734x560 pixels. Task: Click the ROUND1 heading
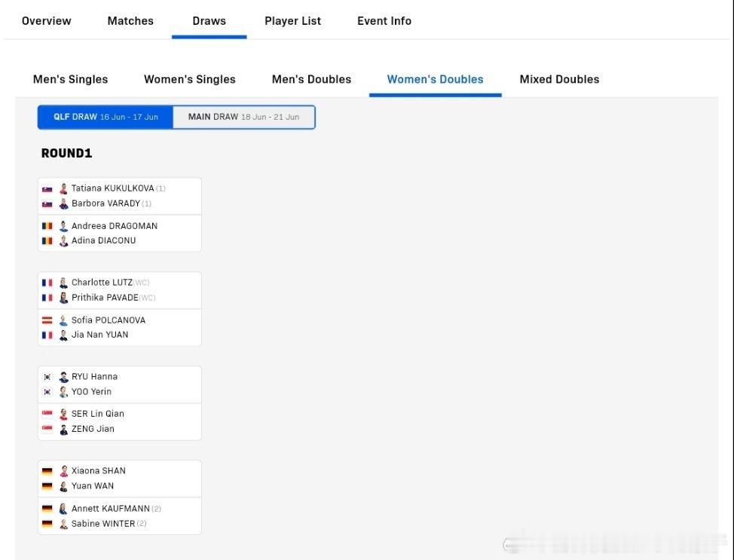click(66, 154)
